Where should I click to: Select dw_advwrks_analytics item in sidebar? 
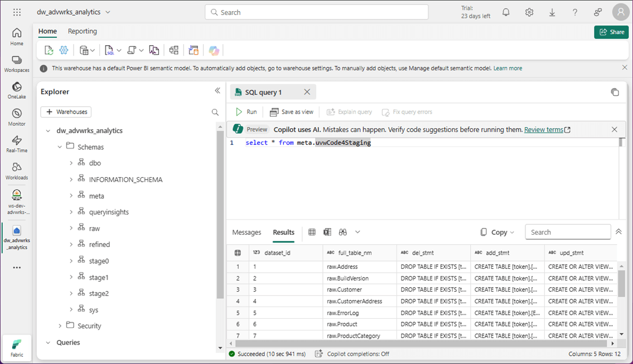click(17, 238)
